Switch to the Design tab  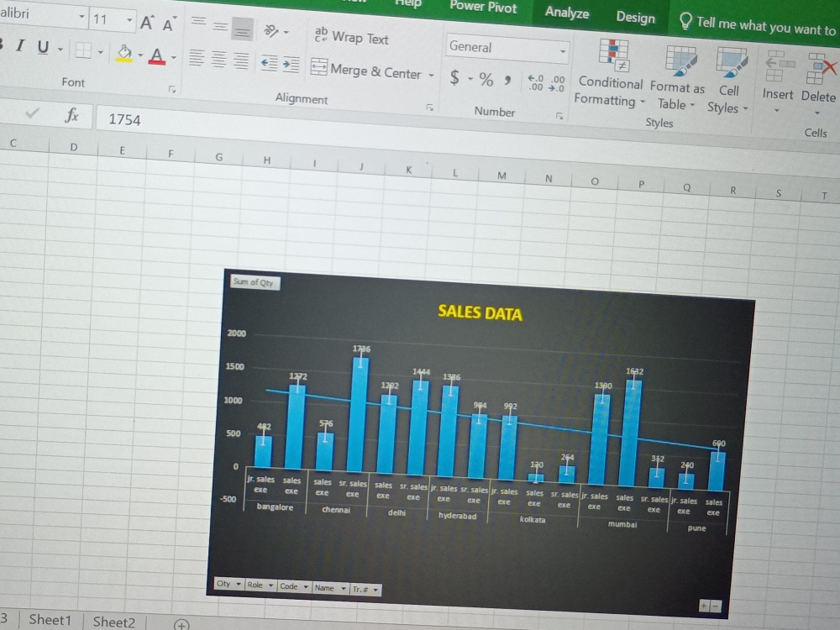point(636,17)
